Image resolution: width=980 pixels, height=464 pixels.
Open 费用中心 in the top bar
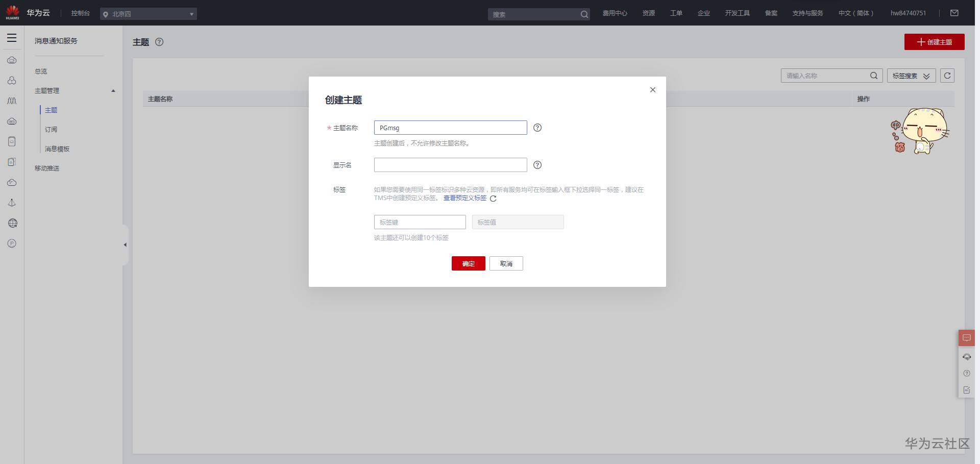(615, 13)
